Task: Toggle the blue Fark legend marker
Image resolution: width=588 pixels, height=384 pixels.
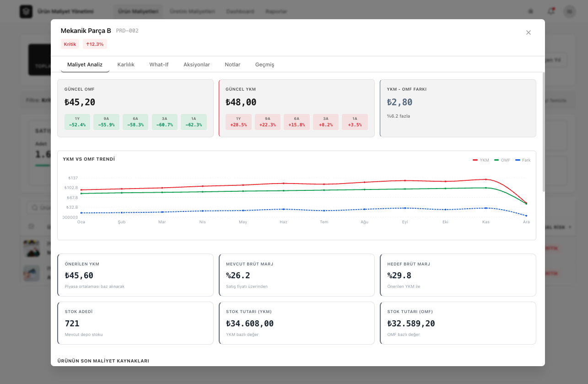Action: click(518, 160)
